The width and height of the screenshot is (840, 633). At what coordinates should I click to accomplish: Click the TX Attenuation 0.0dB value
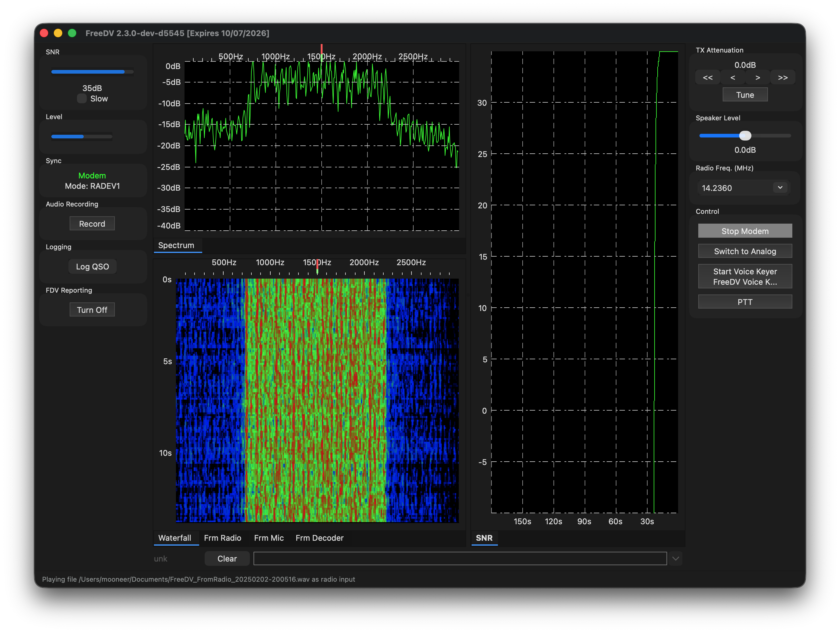click(745, 65)
